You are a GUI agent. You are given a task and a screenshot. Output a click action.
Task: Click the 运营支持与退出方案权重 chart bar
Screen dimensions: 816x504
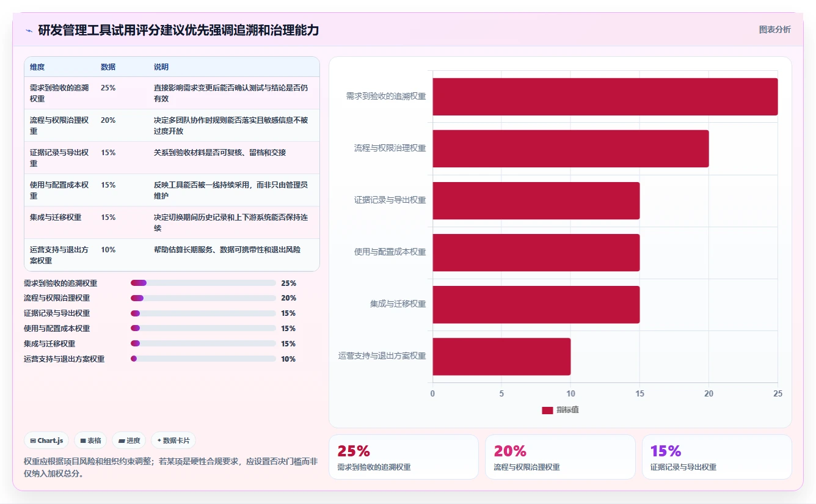502,356
